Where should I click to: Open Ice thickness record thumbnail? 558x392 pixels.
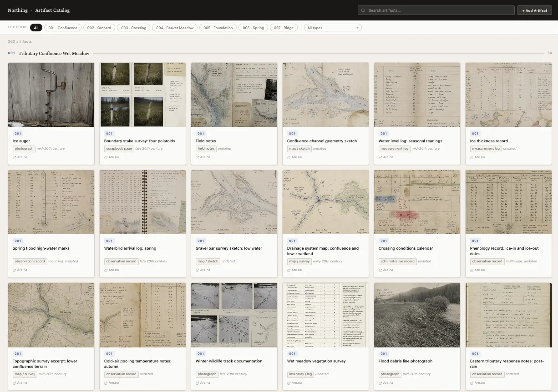508,95
